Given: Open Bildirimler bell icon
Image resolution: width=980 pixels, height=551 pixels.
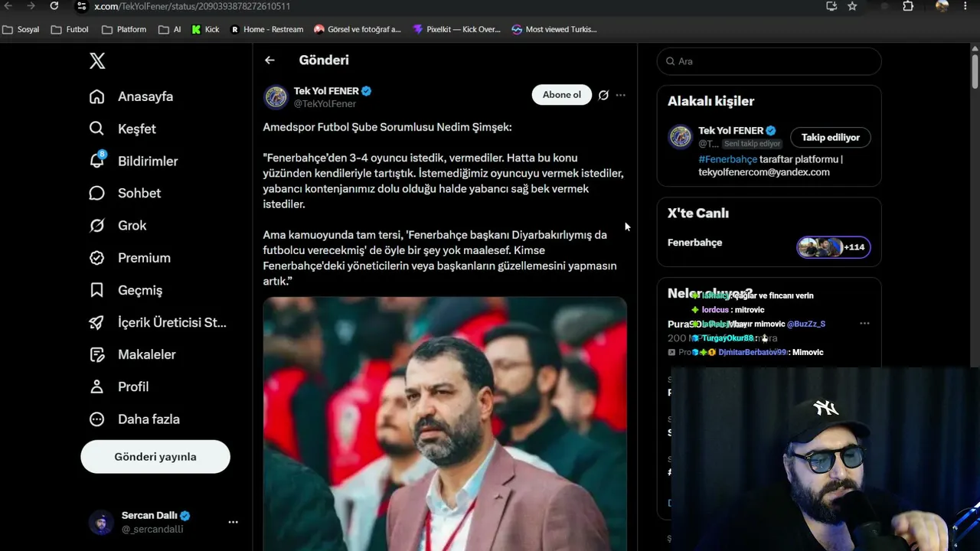Looking at the screenshot, I should tap(96, 161).
